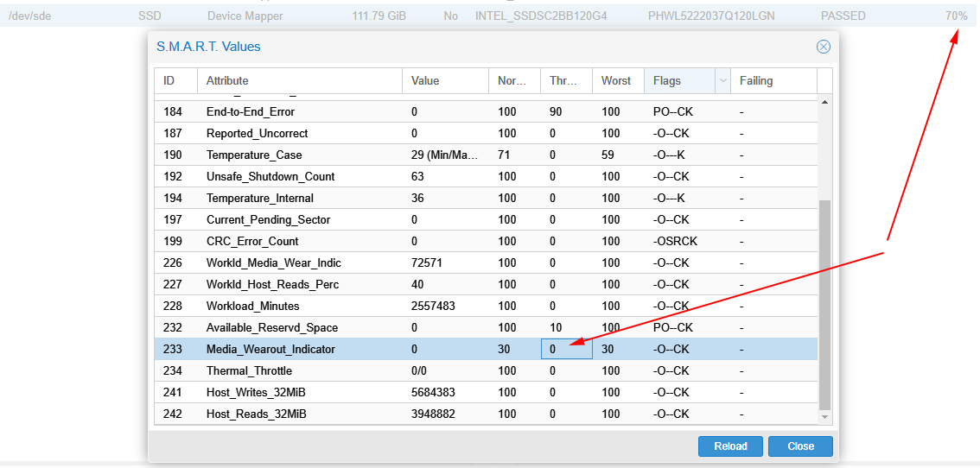Click value 5684383 for Host_Writes

(x=433, y=392)
